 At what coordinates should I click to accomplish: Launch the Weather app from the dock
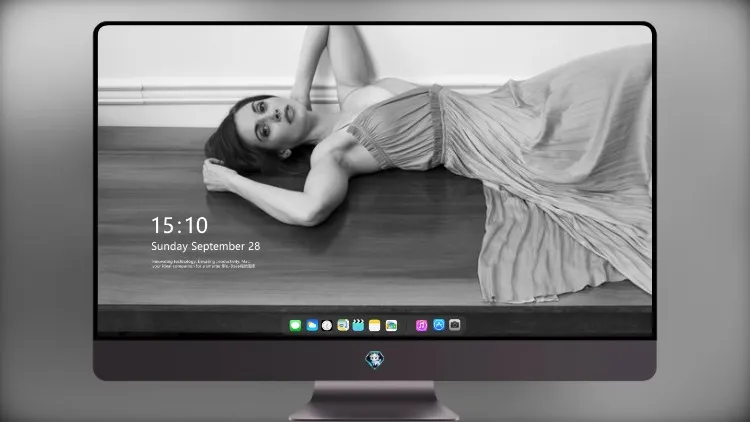click(x=312, y=326)
